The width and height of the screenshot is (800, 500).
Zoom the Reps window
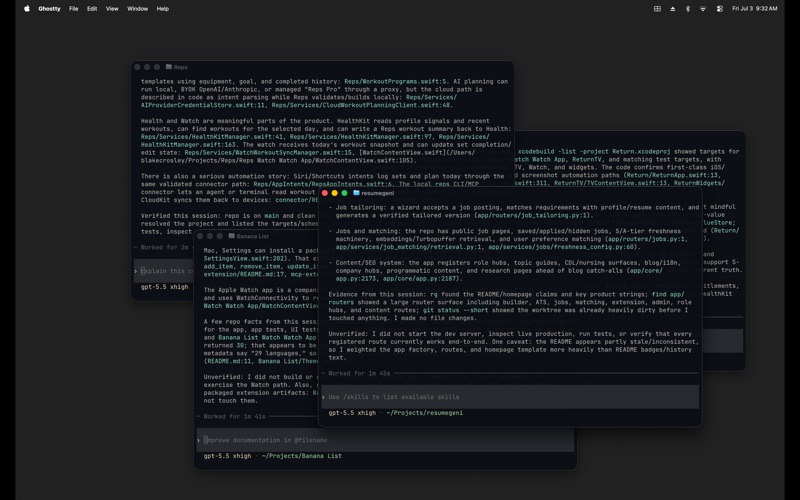pos(157,67)
